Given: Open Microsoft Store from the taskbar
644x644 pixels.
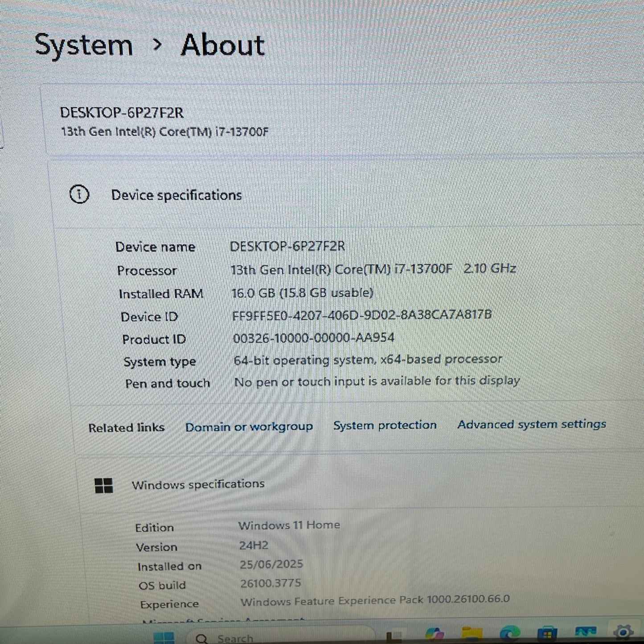Looking at the screenshot, I should point(547,633).
